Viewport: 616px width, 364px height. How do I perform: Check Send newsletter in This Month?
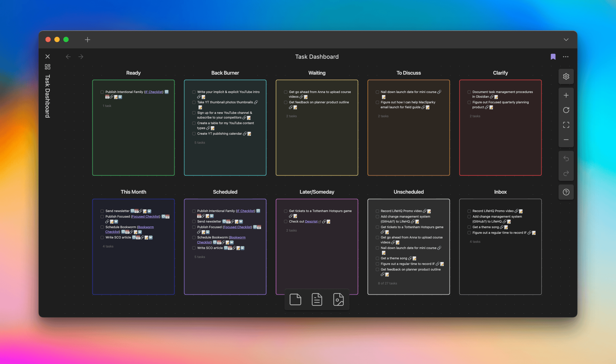pyautogui.click(x=102, y=211)
